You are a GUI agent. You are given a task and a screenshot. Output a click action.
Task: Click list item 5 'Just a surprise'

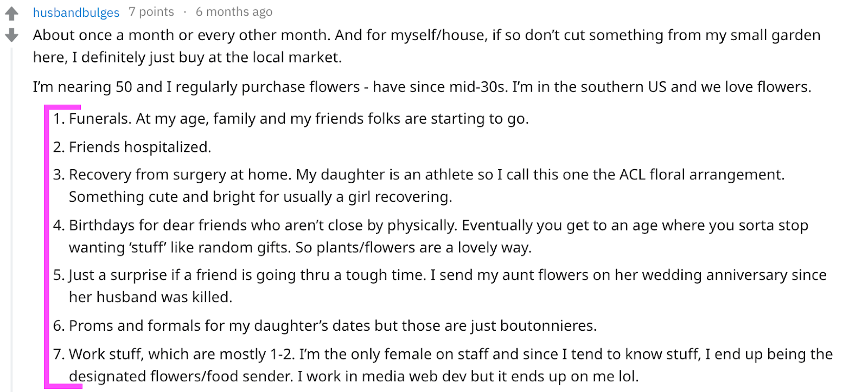(440, 275)
